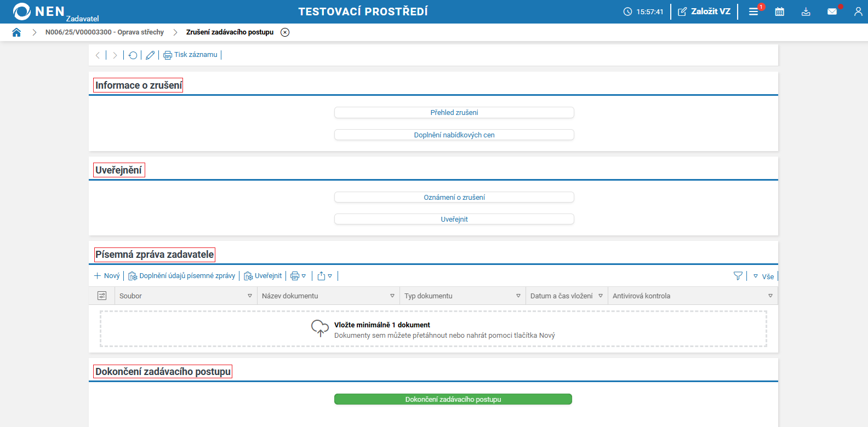Edit record with pencil icon

(150, 55)
